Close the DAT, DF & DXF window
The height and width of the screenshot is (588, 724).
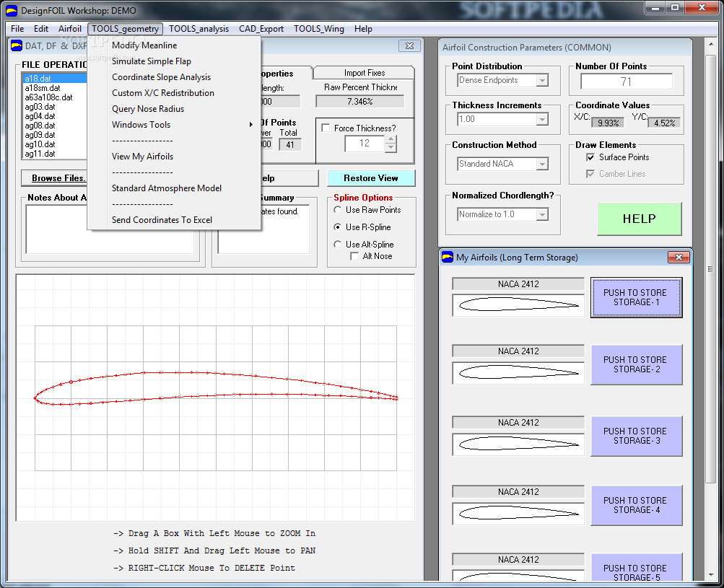409,45
